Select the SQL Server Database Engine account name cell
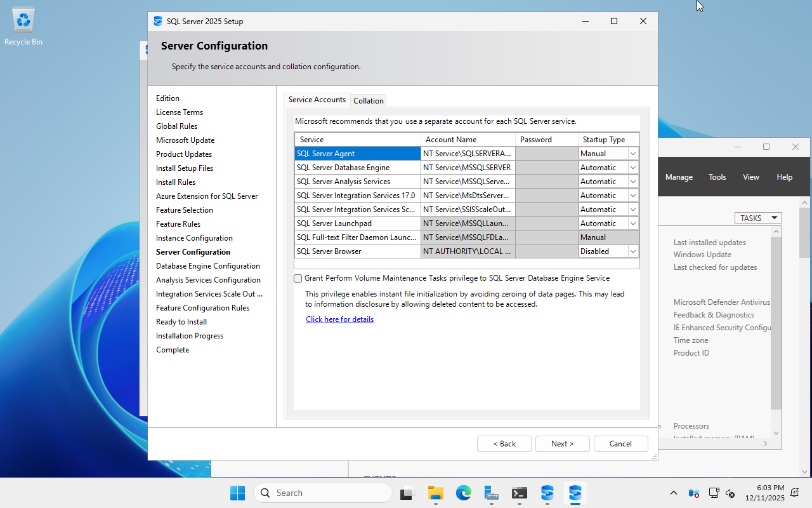The height and width of the screenshot is (508, 812). pyautogui.click(x=468, y=168)
